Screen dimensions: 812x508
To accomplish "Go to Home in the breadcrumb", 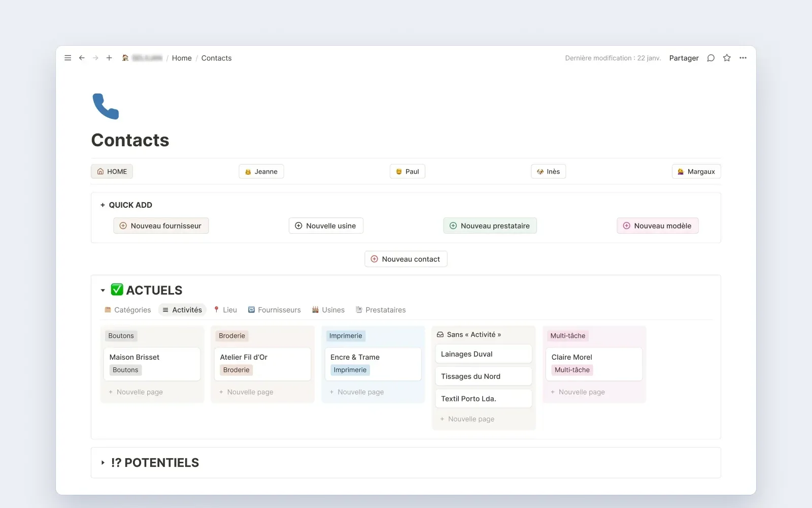I will (182, 58).
